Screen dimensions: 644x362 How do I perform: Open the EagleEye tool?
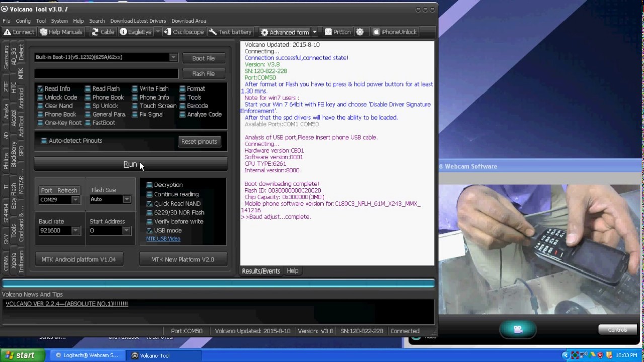(x=135, y=32)
